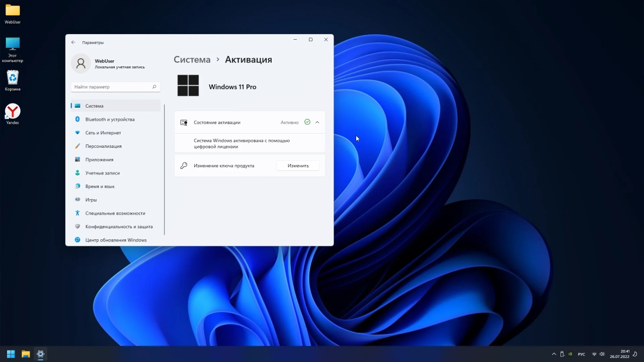Open Центр обновления Windows settings

coord(116,240)
